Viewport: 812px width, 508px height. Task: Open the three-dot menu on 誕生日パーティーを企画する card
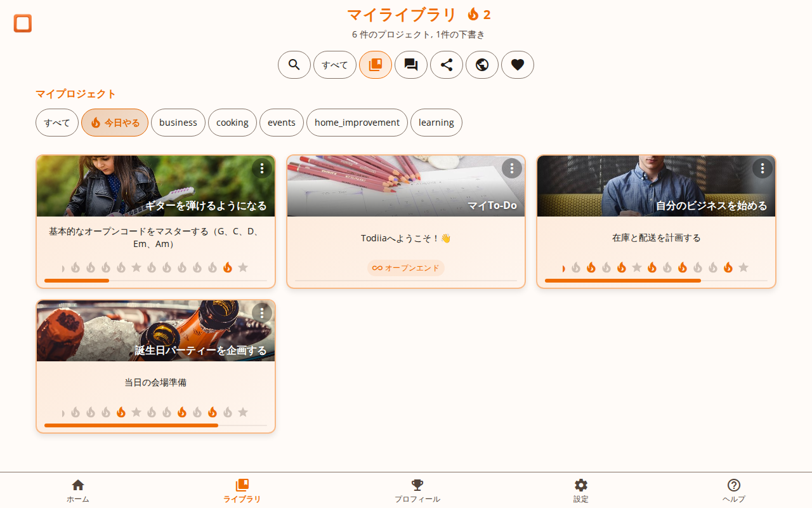click(262, 313)
